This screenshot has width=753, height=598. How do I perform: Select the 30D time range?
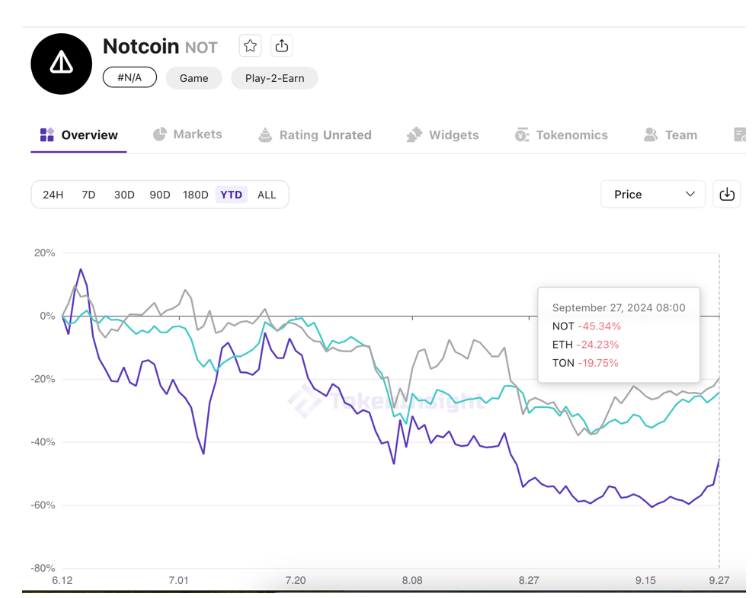(x=124, y=195)
